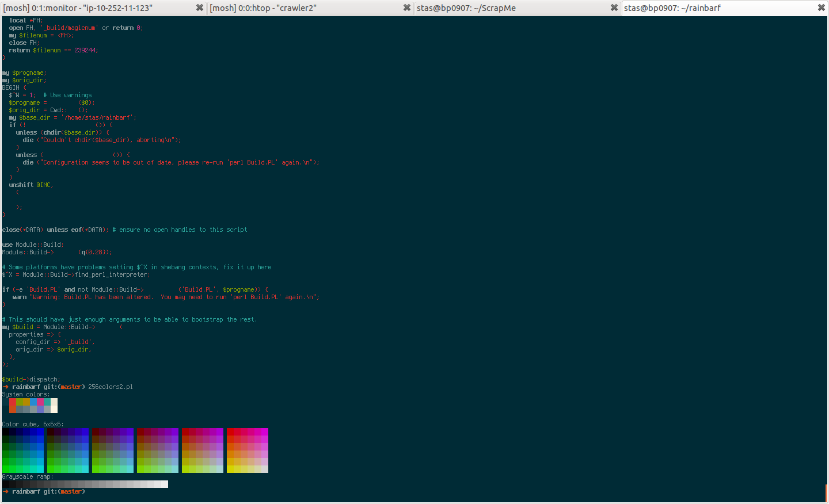
Task: Click the System colors swatch block
Action: coord(30,406)
